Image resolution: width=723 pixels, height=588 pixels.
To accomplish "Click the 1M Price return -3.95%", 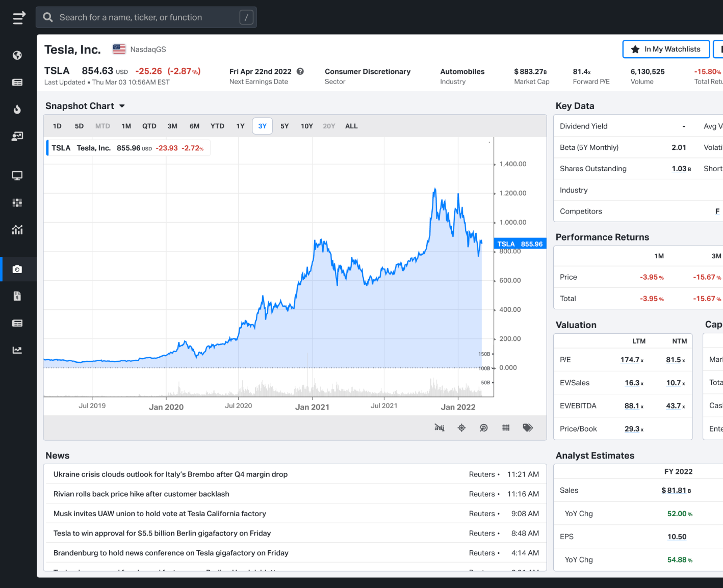I will point(652,277).
